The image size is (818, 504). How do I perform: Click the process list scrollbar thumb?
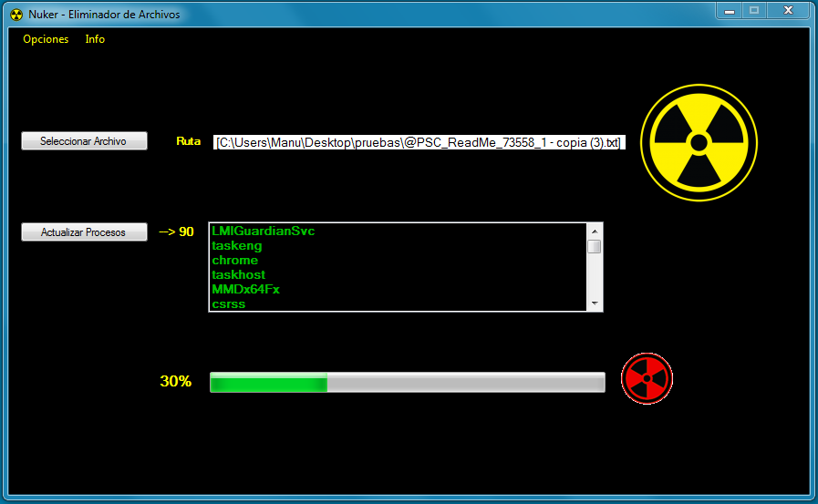tap(595, 246)
